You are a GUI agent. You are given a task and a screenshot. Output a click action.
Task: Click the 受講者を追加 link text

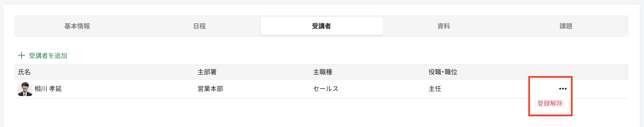click(x=48, y=55)
